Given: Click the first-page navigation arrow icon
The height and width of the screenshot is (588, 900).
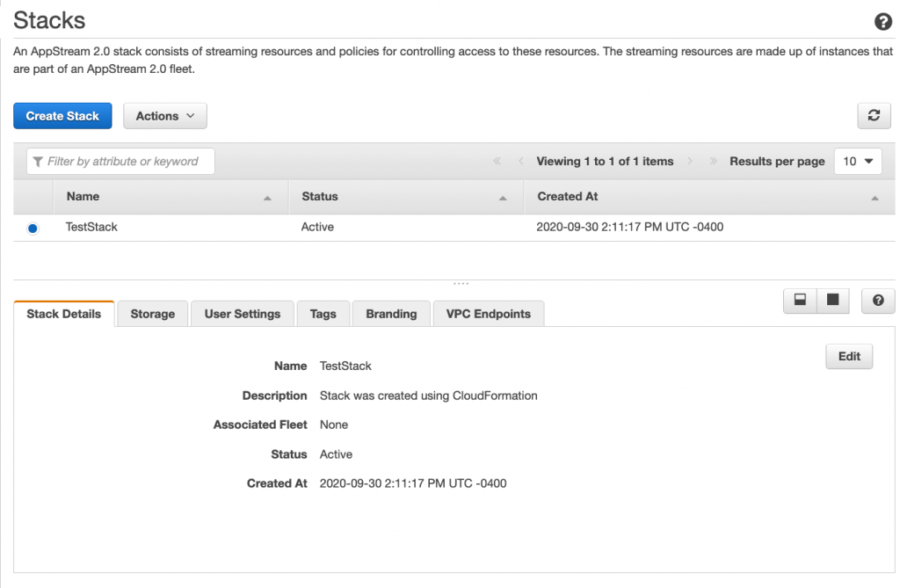Looking at the screenshot, I should tap(497, 161).
